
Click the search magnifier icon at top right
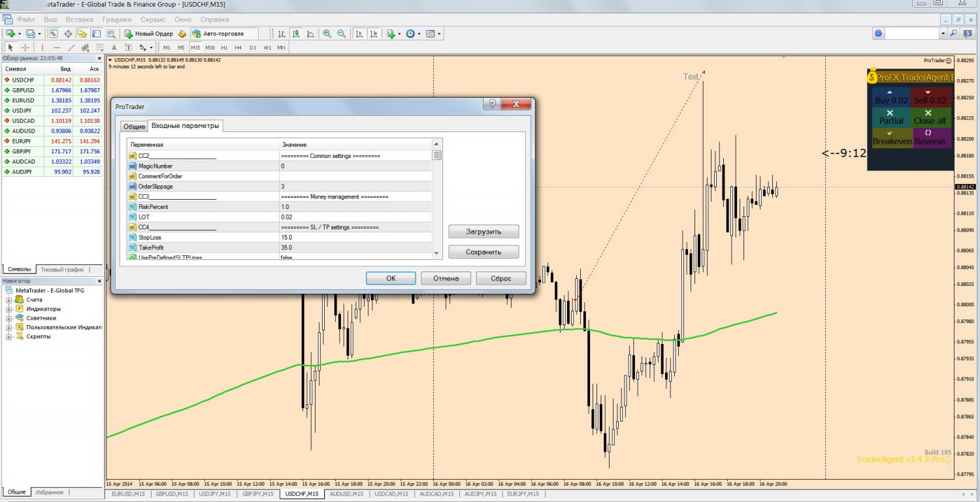(x=954, y=33)
